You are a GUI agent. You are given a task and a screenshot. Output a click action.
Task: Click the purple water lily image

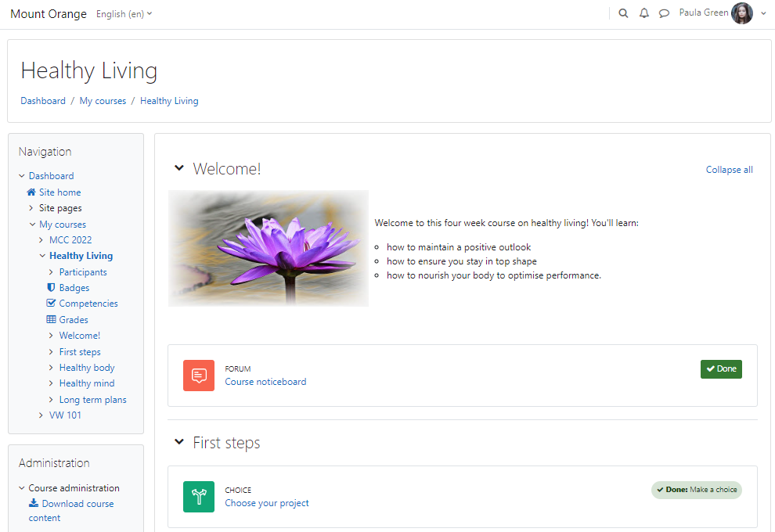pos(269,249)
